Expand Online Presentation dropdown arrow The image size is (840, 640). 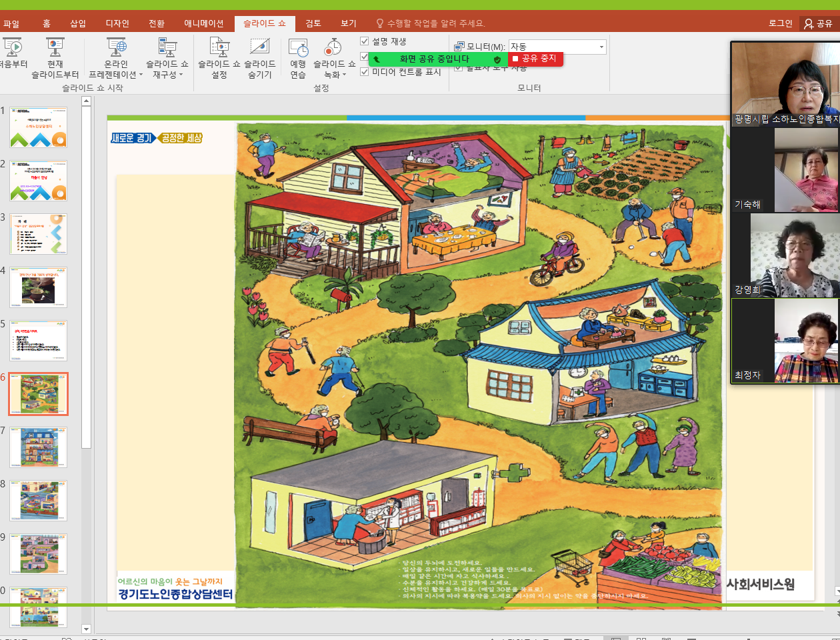coord(141,75)
